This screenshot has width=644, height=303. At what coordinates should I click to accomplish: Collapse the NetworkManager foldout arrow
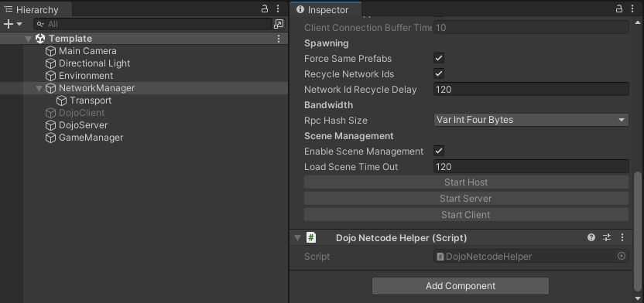pyautogui.click(x=39, y=89)
